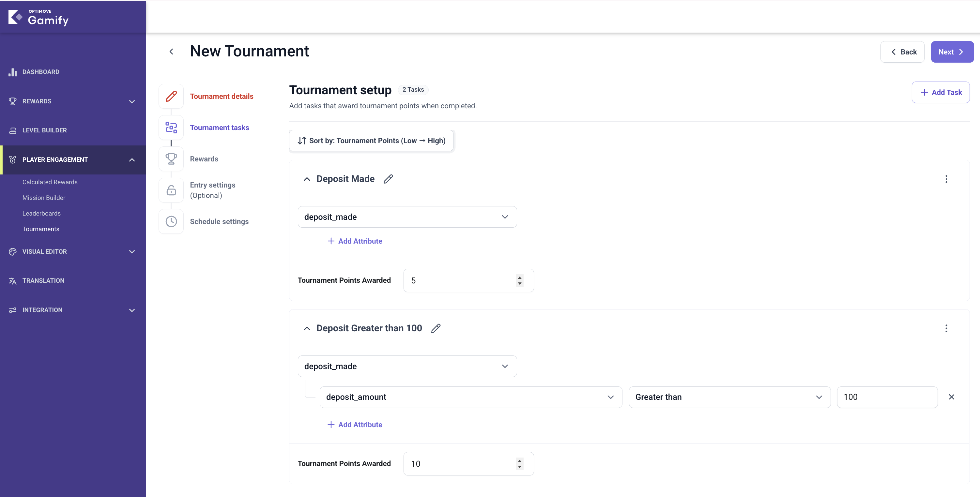Click the Add Task button
The image size is (980, 497).
[941, 92]
